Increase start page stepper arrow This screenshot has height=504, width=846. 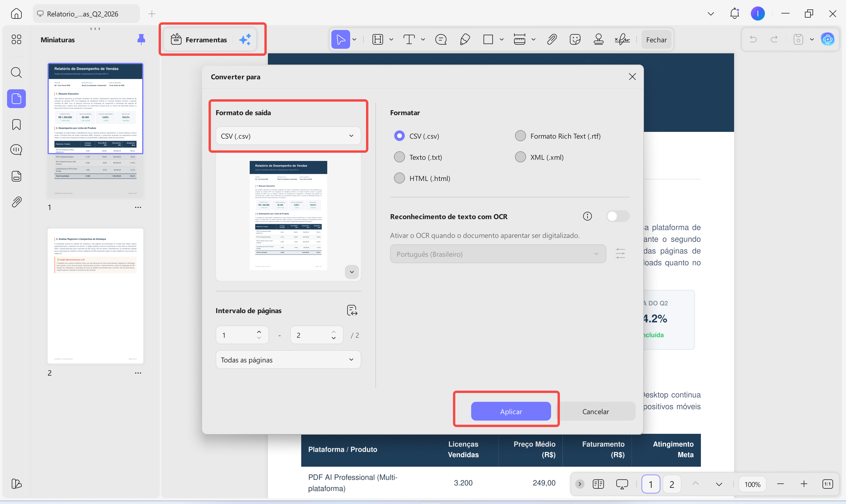259,332
